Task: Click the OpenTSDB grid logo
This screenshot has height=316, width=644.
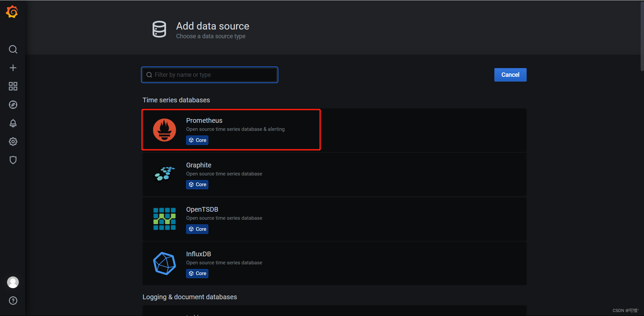Action: [164, 219]
